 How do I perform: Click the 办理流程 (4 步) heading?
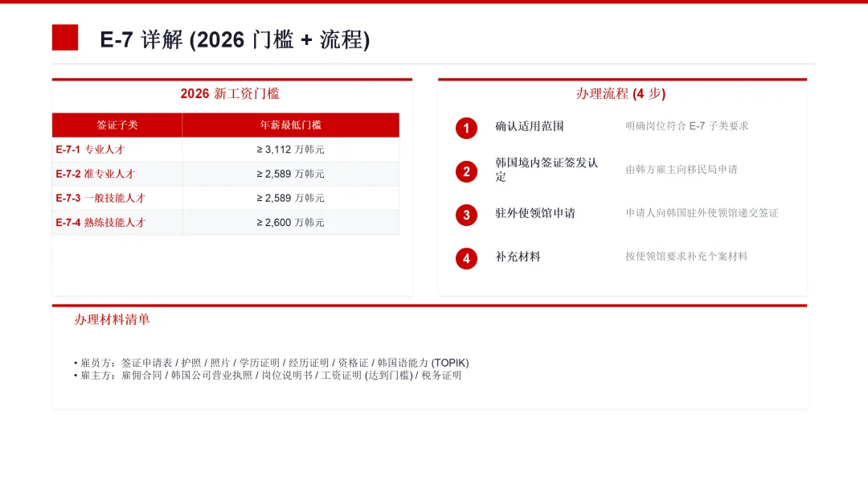point(620,93)
